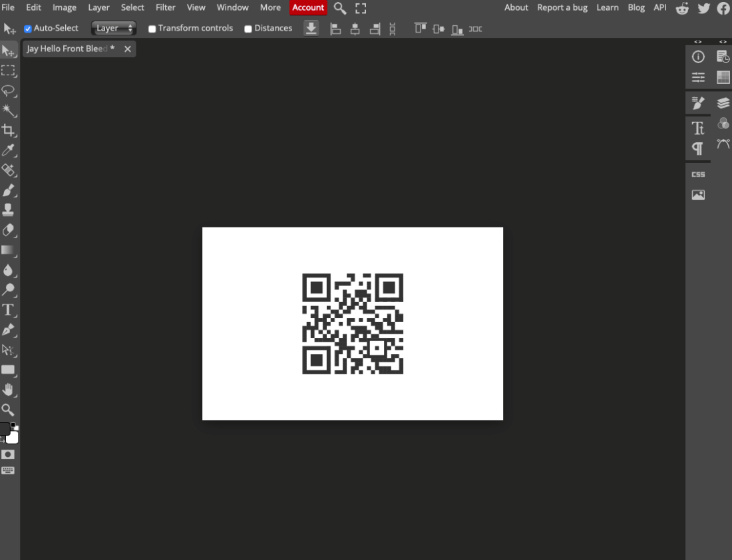Image resolution: width=732 pixels, height=560 pixels.
Task: Select the Crop tool
Action: (9, 130)
